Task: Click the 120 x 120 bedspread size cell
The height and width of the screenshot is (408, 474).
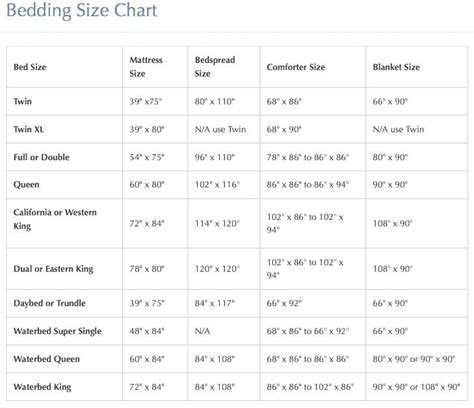Action: point(217,269)
